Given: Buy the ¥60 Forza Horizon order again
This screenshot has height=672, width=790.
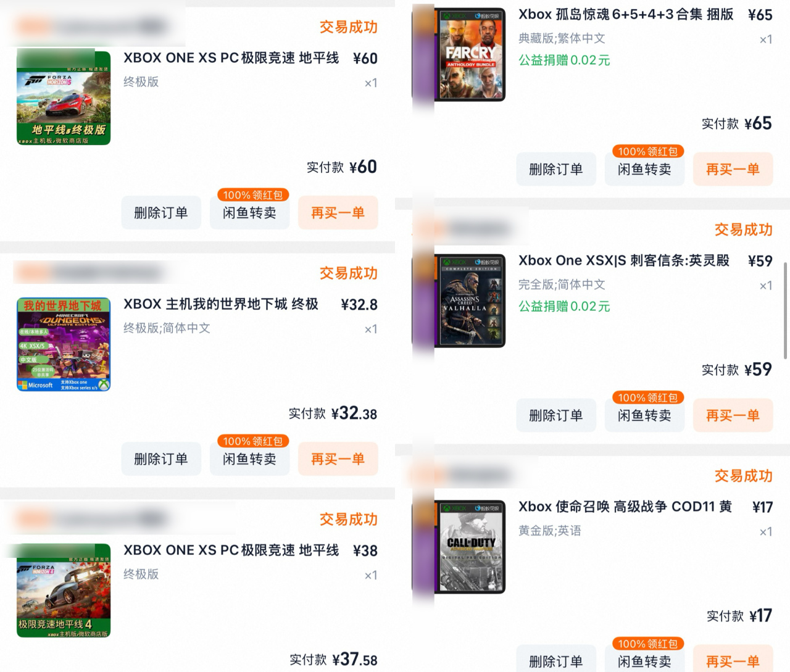Looking at the screenshot, I should (338, 213).
